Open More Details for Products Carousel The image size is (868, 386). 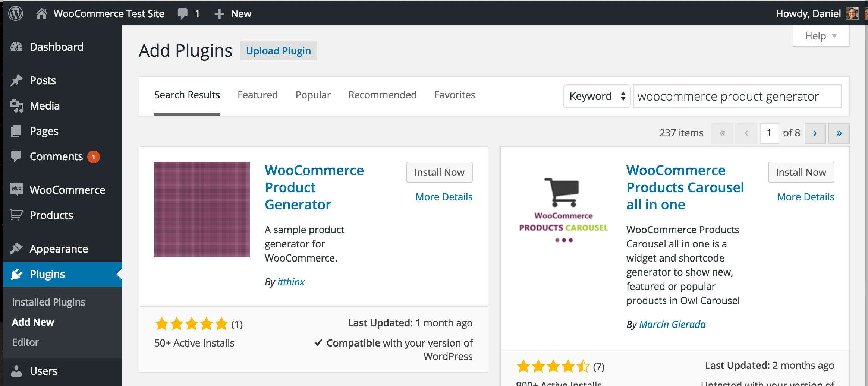[805, 197]
